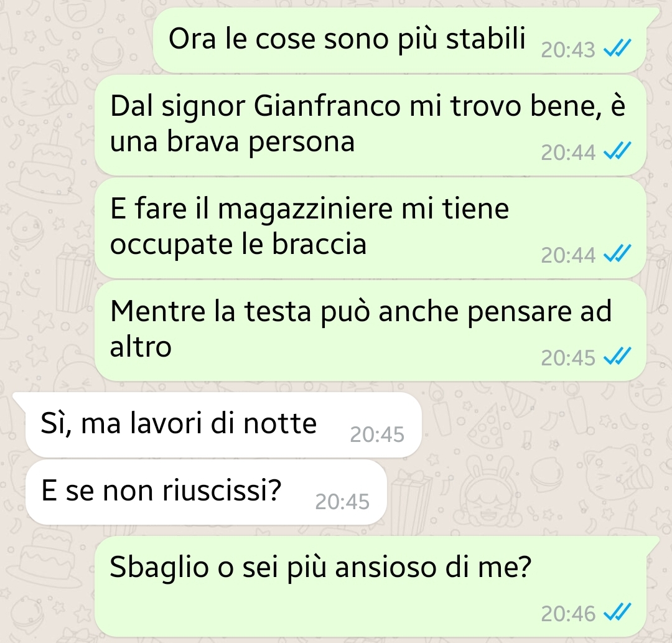Image resolution: width=672 pixels, height=643 pixels.
Task: Tap the 20:45 timestamp beside "E se non riuscissi?"
Action: (342, 502)
